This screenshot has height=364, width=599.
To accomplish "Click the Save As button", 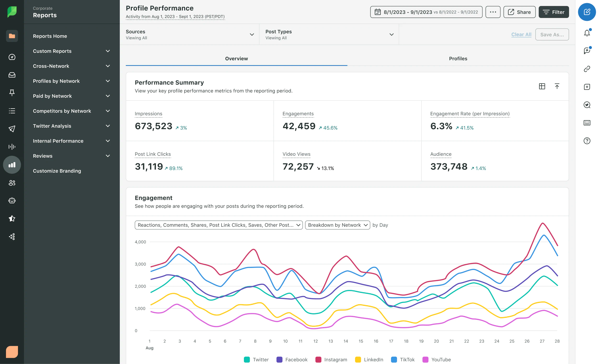I will point(552,35).
